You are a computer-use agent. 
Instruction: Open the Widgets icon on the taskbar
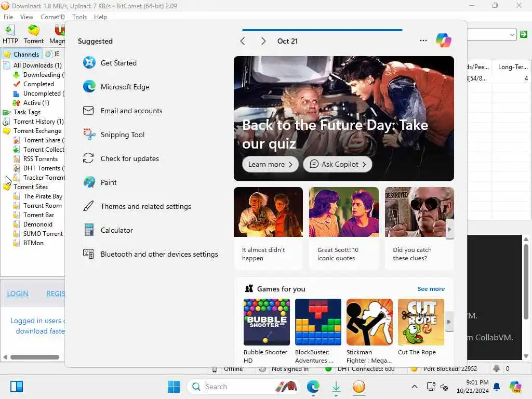(x=16, y=387)
